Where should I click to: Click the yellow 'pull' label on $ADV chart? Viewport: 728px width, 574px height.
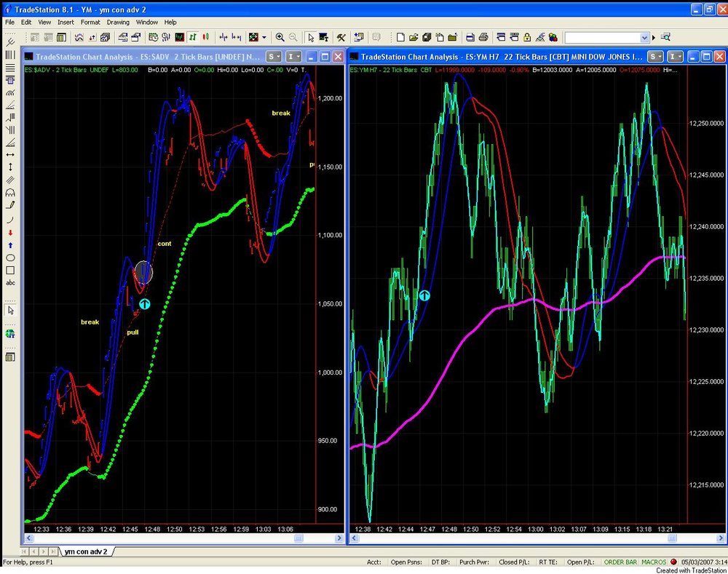coord(132,332)
